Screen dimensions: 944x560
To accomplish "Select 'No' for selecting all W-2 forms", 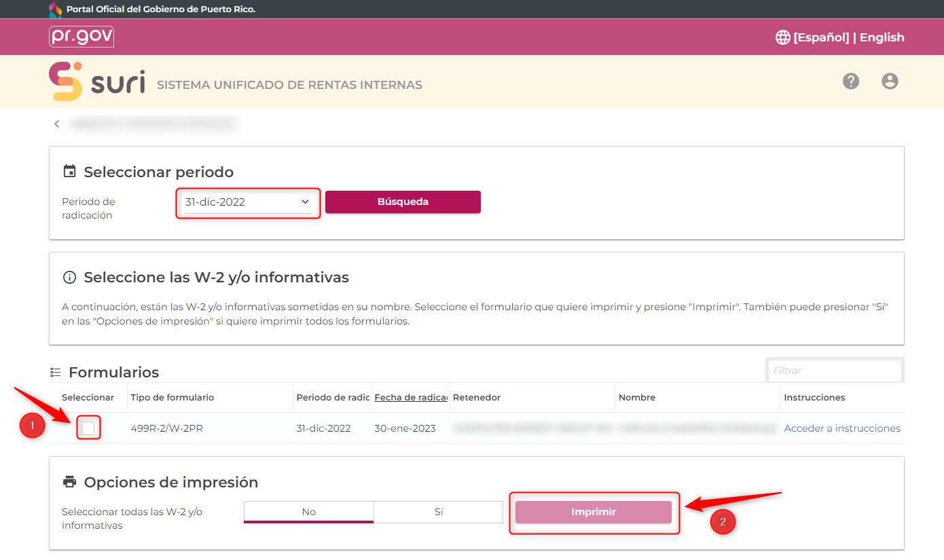I will click(308, 512).
